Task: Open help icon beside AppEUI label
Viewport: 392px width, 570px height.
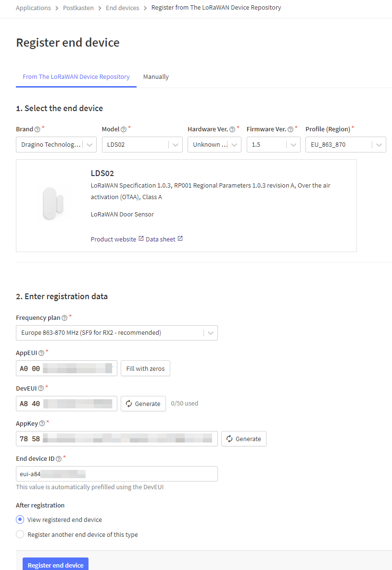Action: click(41, 354)
